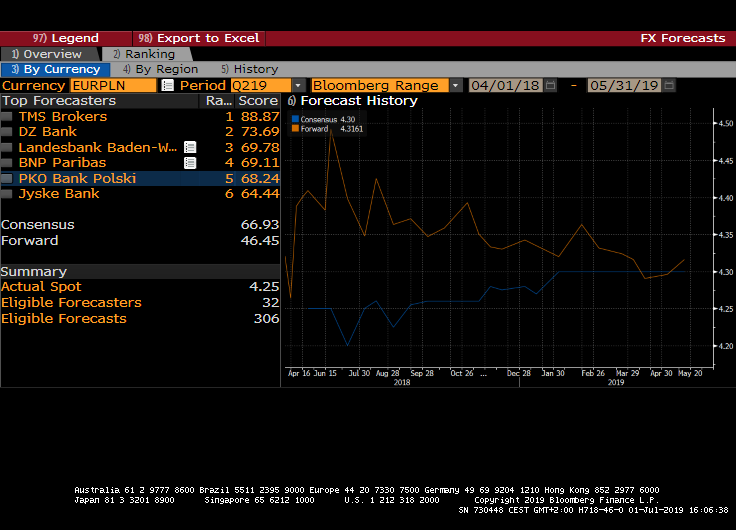
Task: Open calendar picker for end date 05/31/19
Action: [668, 85]
